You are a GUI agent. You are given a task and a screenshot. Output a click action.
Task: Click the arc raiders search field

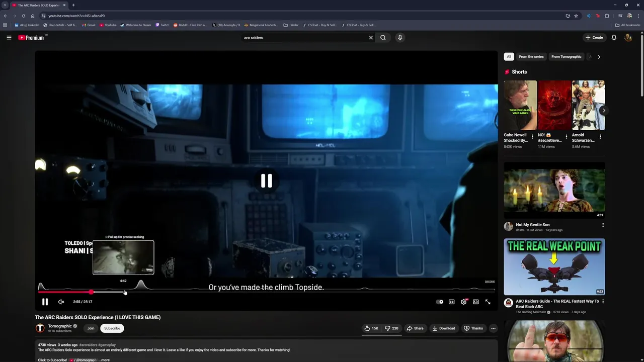pos(304,38)
